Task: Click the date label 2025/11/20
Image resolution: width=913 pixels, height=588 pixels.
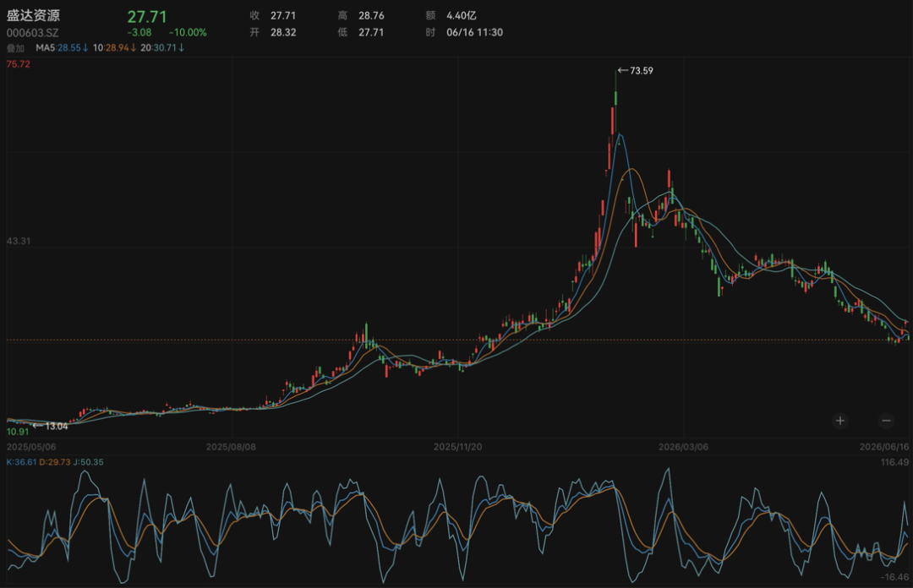Action: (457, 447)
